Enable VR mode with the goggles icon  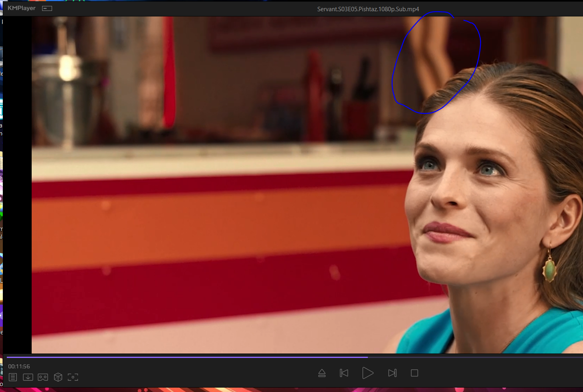(x=43, y=377)
